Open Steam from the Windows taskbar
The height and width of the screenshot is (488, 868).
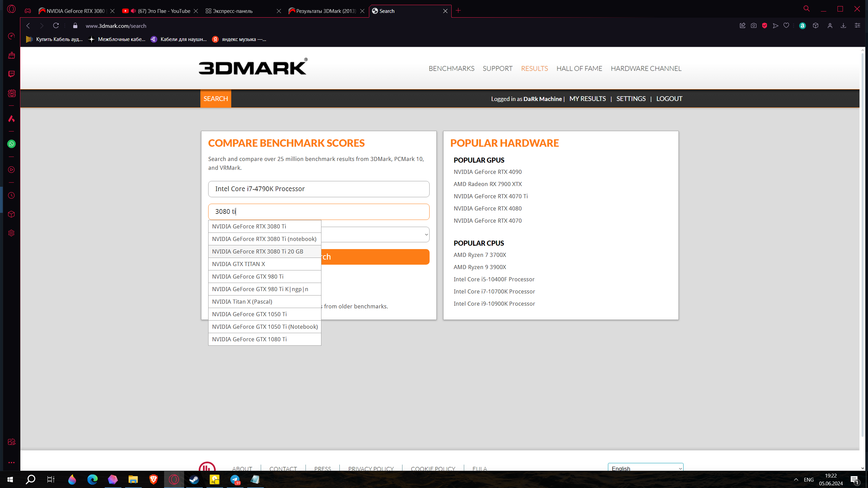point(194,479)
